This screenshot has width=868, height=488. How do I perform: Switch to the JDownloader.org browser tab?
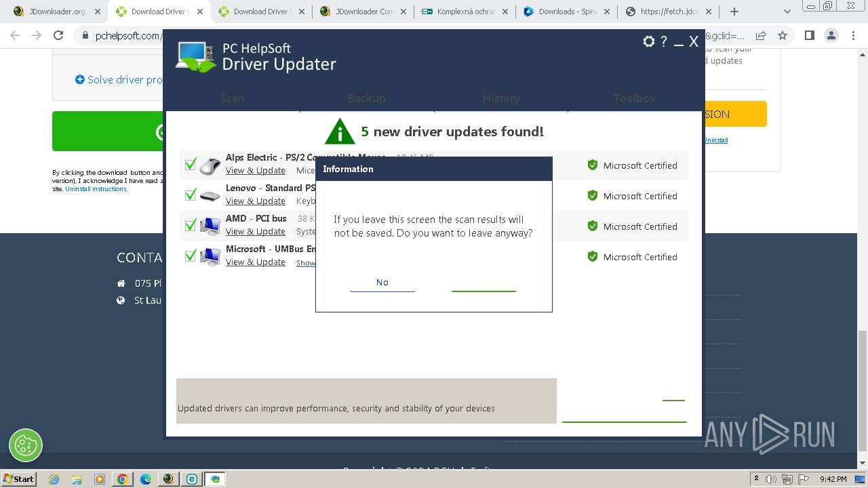56,12
